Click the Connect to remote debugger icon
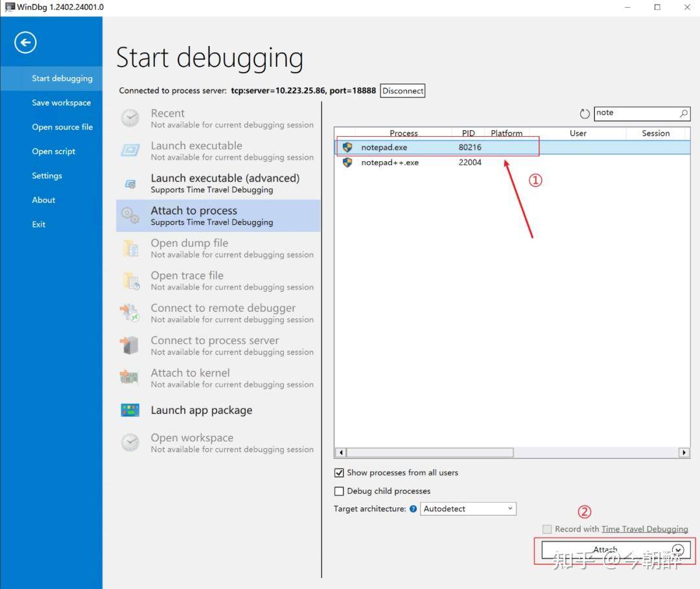 [x=130, y=313]
